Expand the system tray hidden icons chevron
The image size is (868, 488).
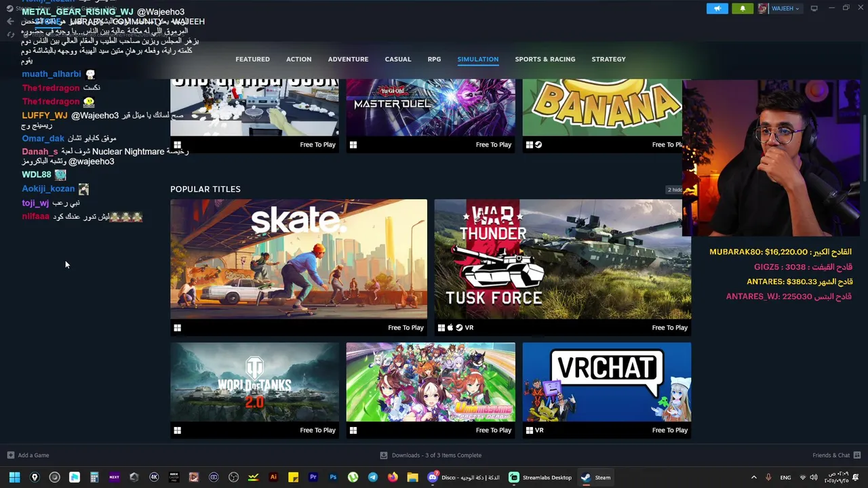coord(753,477)
